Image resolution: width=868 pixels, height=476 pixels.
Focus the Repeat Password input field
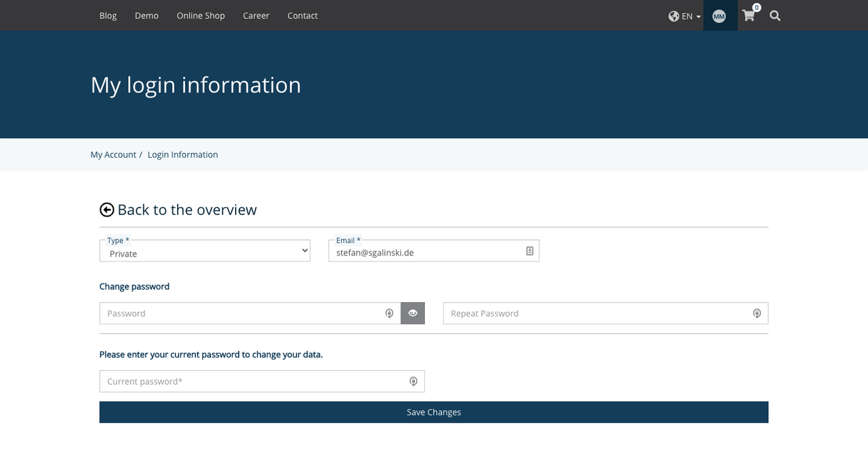click(x=574, y=313)
